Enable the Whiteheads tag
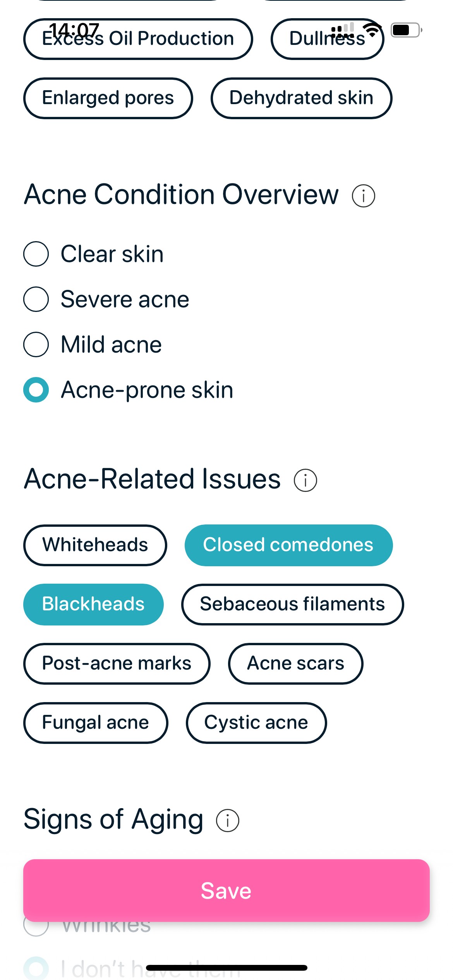453x980 pixels. tap(95, 545)
